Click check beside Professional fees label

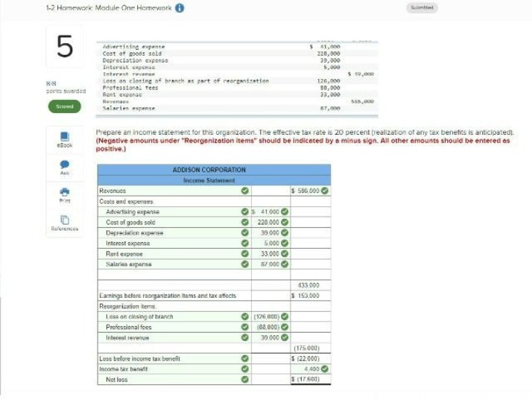coord(244,327)
